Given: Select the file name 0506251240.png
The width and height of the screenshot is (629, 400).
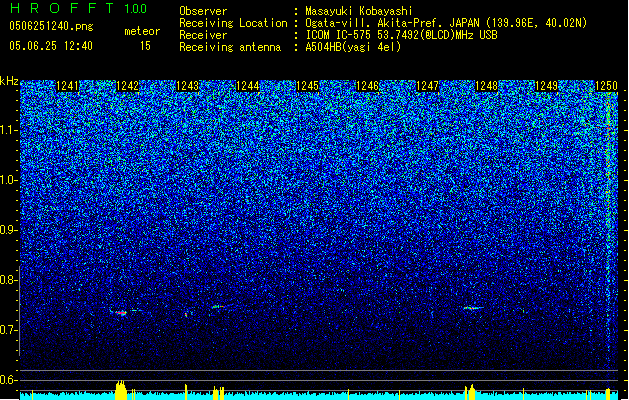Looking at the screenshot, I should click(x=51, y=26).
